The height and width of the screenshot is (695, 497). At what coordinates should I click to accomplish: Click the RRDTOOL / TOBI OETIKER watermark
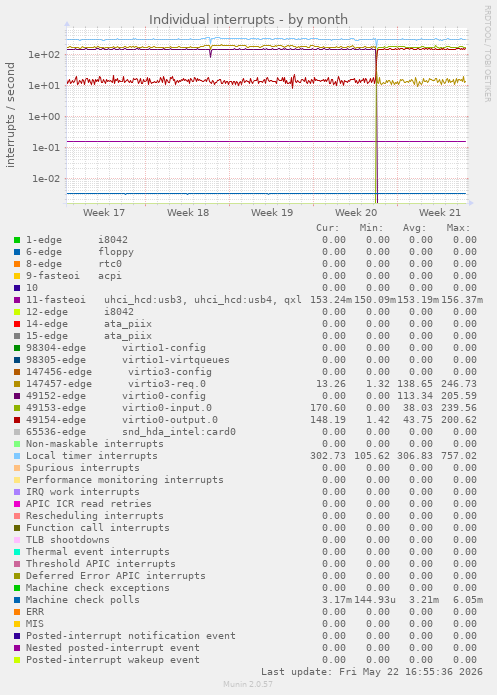(x=487, y=54)
